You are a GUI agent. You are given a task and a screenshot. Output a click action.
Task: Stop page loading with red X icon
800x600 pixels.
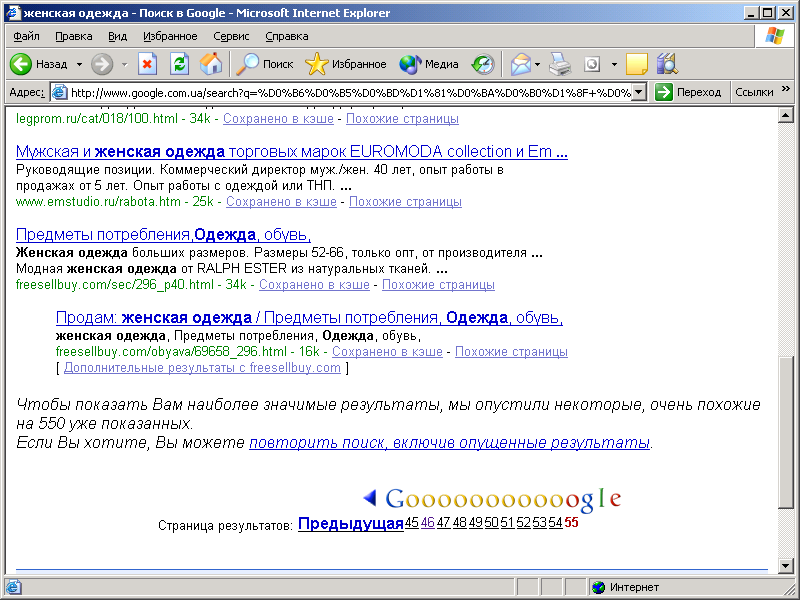[147, 64]
